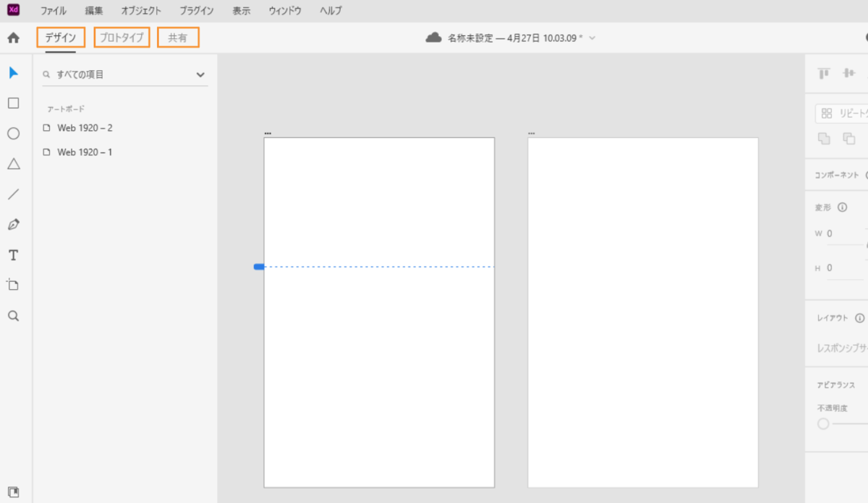This screenshot has height=503, width=868.
Task: Click the blue guide handle on left artboard
Action: (x=259, y=267)
